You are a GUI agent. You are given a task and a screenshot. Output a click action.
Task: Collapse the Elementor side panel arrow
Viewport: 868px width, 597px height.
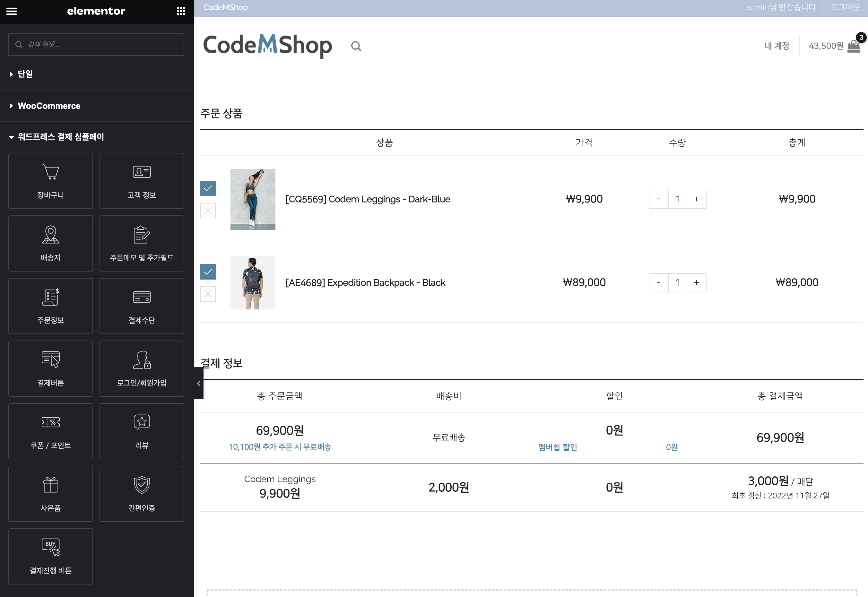click(198, 383)
